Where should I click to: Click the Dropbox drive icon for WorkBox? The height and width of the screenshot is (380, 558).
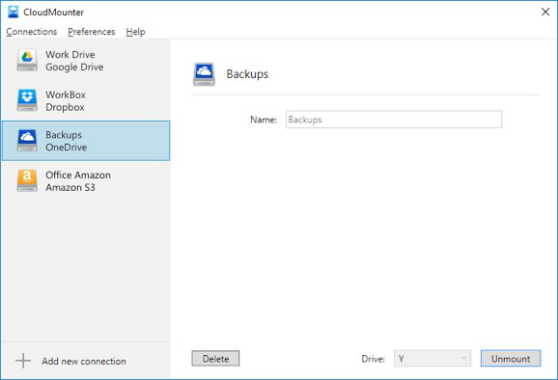pos(27,101)
